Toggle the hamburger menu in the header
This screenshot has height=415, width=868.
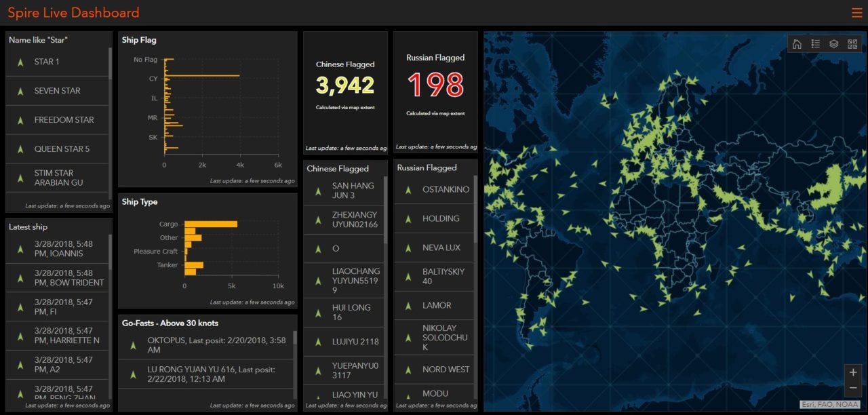(856, 12)
